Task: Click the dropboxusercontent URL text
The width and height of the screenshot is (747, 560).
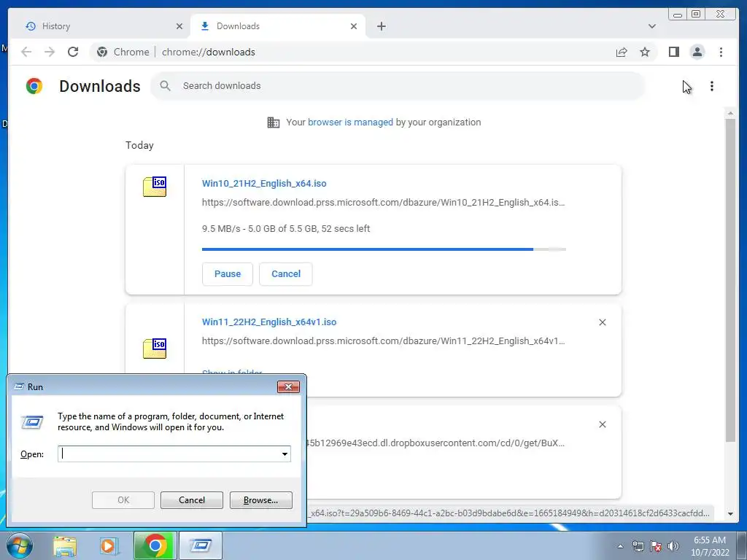Action: (436, 443)
